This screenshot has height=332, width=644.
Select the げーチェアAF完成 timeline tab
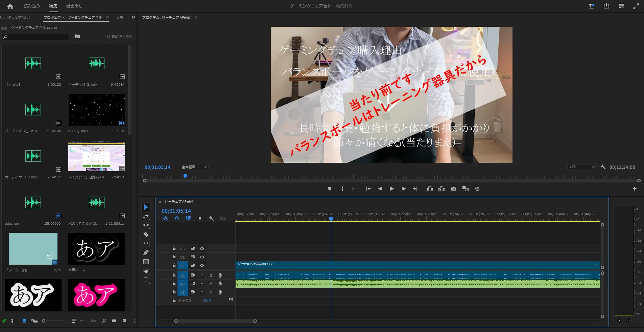[x=179, y=202]
